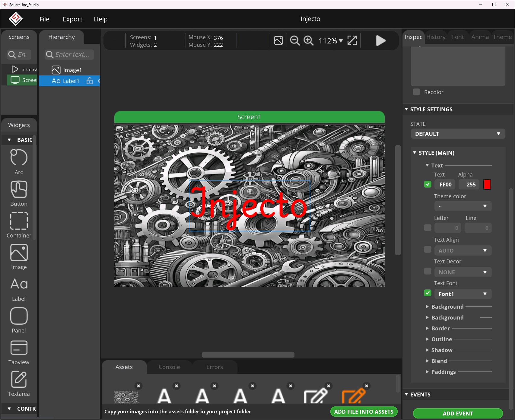Select the Image widget
515x420 pixels.
(19, 257)
